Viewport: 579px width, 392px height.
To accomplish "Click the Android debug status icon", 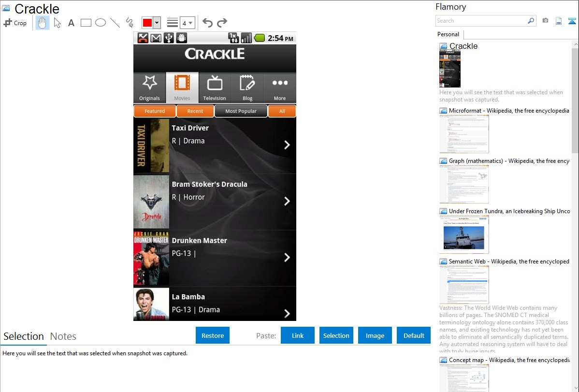I will click(182, 38).
